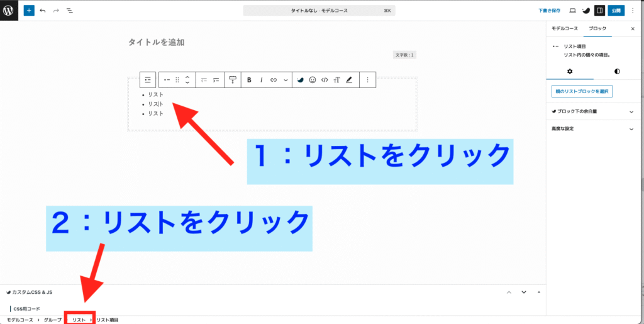Insert a link from block toolbar
Image resolution: width=644 pixels, height=324 pixels.
pyautogui.click(x=274, y=80)
